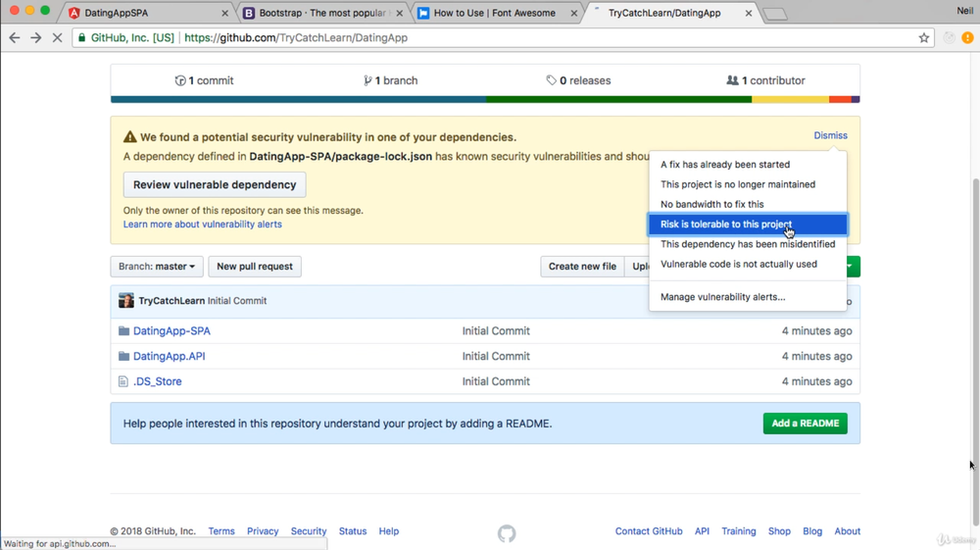This screenshot has width=980, height=550.
Task: Open the Status footer link
Action: tap(353, 530)
